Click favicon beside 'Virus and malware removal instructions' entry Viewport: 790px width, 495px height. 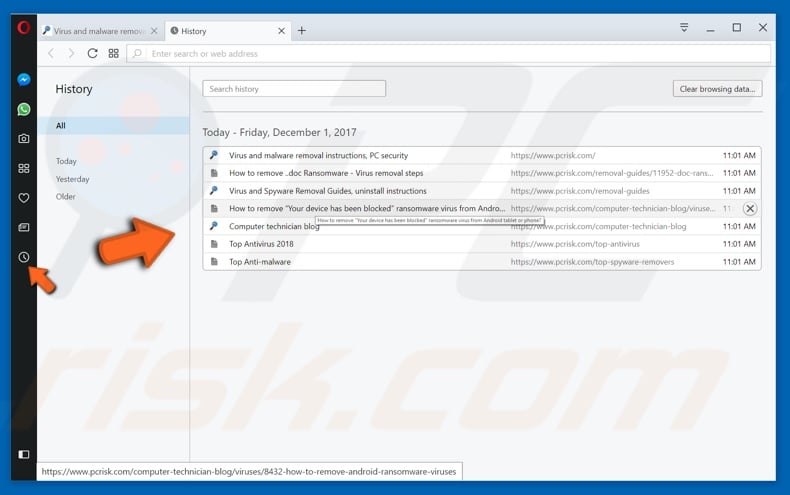(x=214, y=155)
